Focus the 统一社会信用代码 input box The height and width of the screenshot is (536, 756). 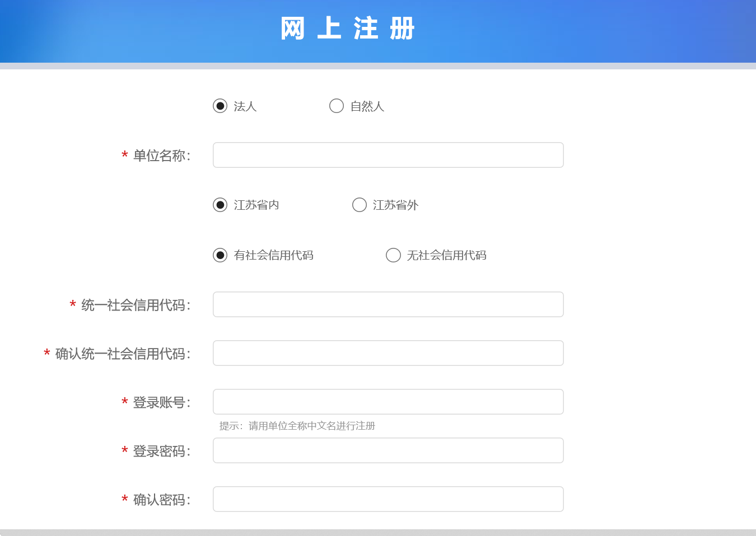pyautogui.click(x=388, y=304)
